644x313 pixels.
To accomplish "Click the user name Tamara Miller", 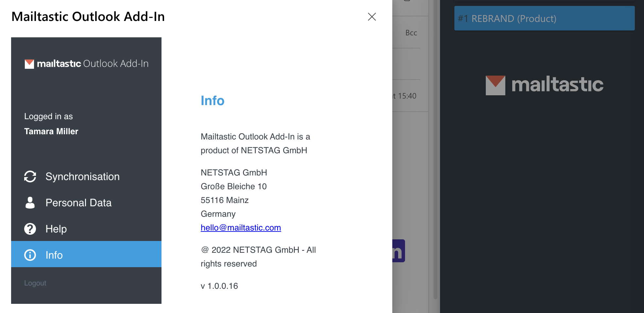I will coord(51,131).
